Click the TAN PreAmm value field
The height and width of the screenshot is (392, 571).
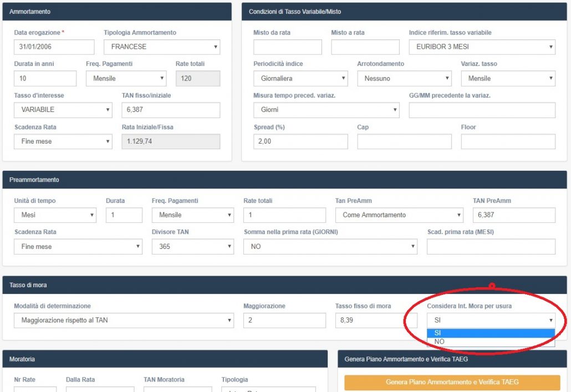point(514,215)
